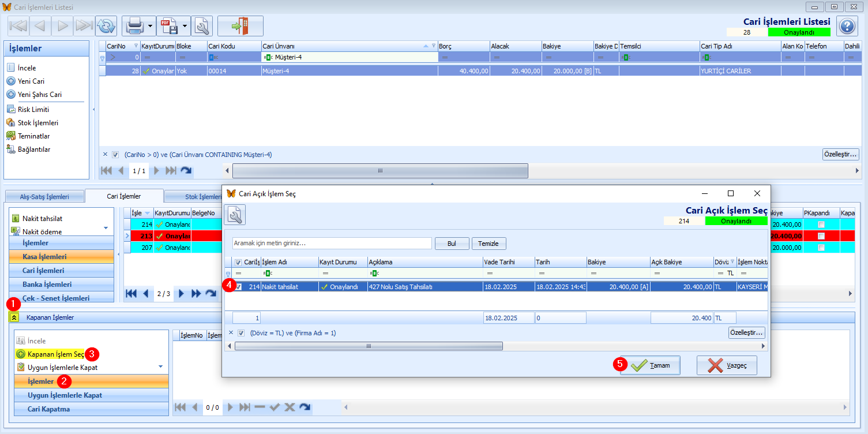Collapse the Kapanan İşlemler section
Viewport: 868px width, 434px height.
tap(14, 317)
